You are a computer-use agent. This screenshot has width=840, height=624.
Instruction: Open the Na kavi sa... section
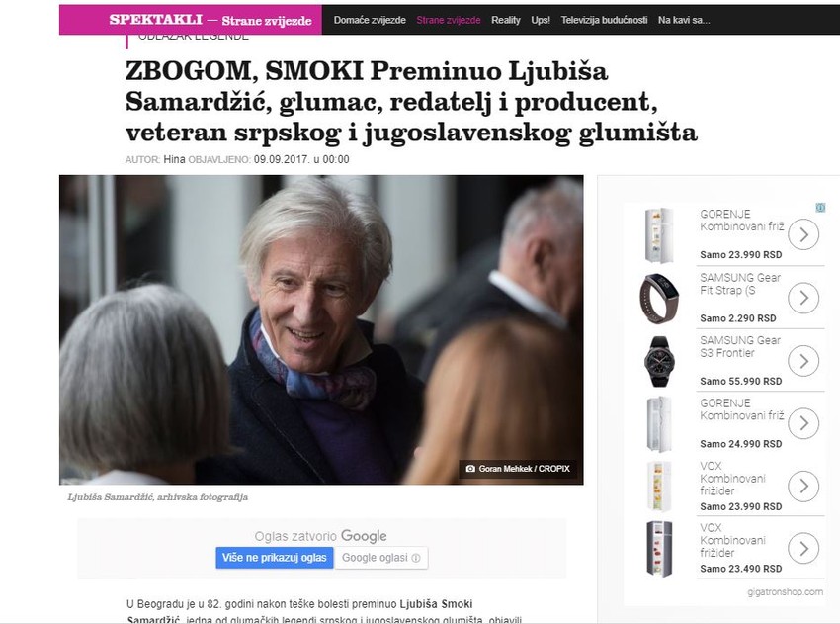pos(684,20)
